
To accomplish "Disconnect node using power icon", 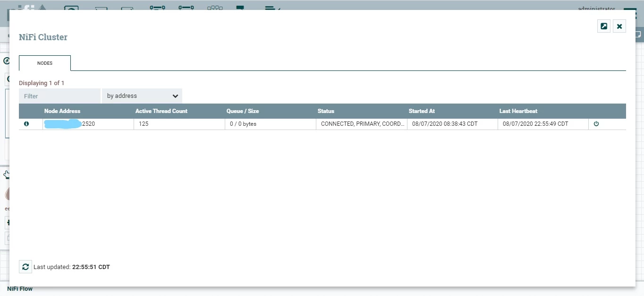I will click(596, 124).
